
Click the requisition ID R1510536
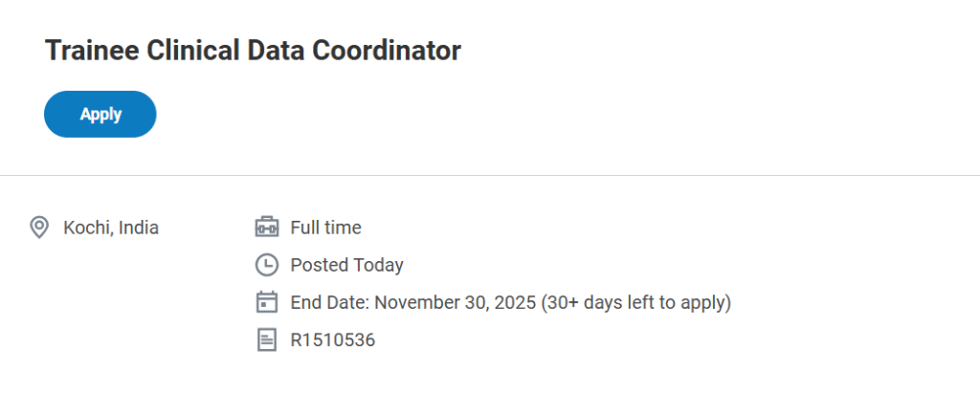click(x=332, y=339)
